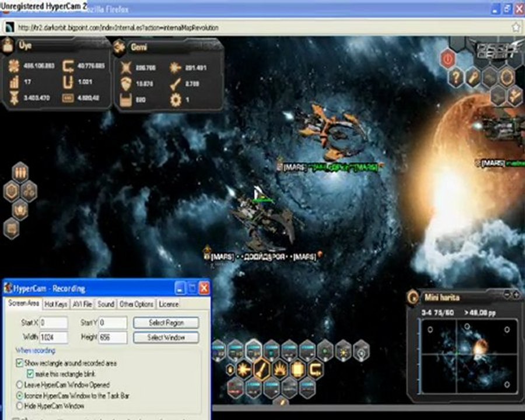
Task: Click inside the mini map display
Action: pos(469,356)
